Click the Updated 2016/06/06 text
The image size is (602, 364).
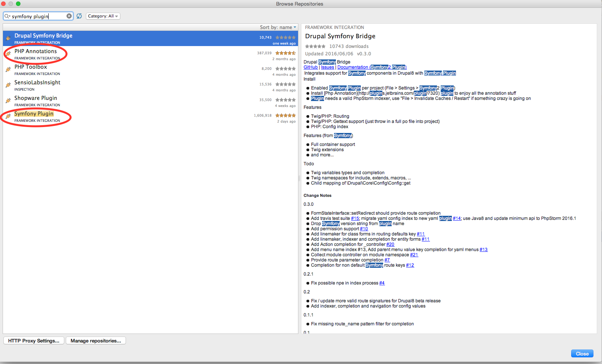329,54
